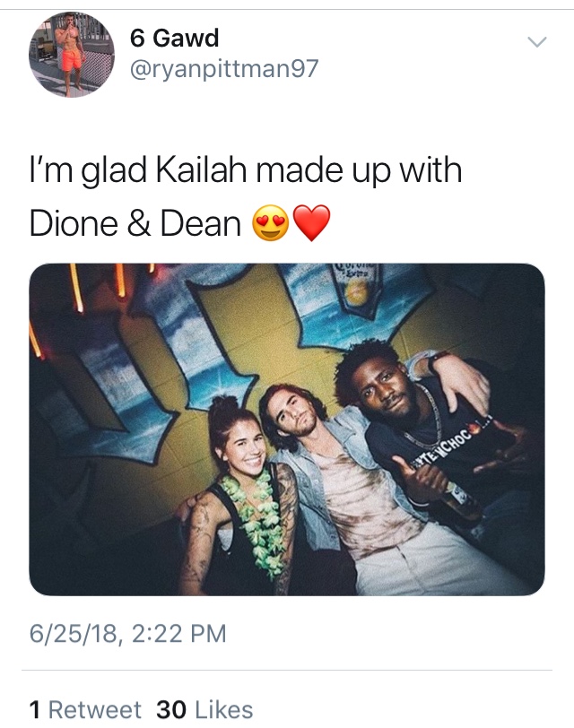Click the display name "6 Gawd"
The width and height of the screenshot is (574, 728).
point(174,38)
